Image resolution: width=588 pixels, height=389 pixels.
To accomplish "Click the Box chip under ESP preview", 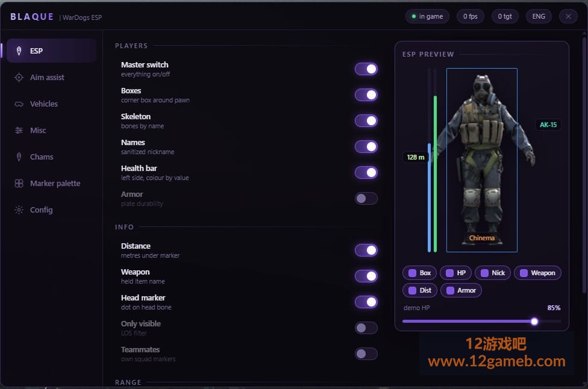I will (419, 273).
